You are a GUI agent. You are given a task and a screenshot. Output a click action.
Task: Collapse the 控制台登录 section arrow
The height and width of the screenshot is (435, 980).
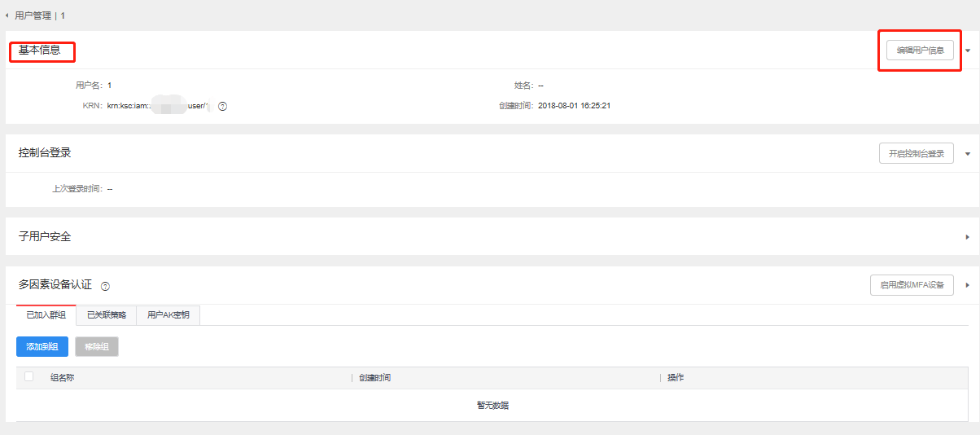968,153
